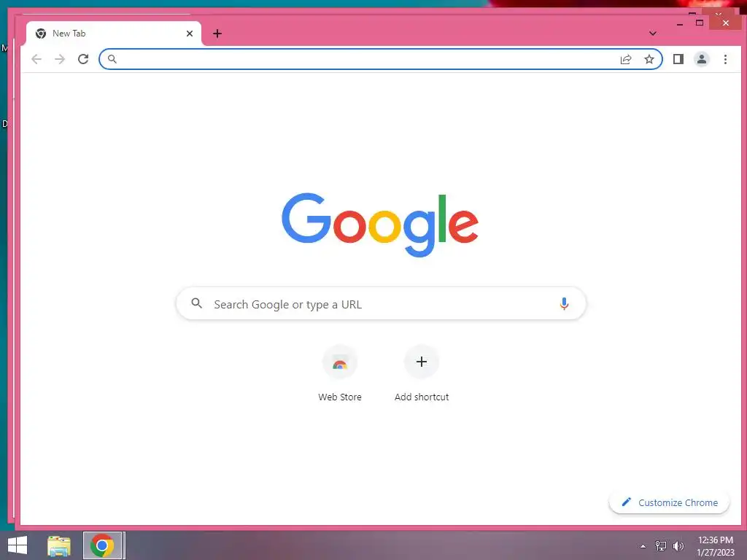The width and height of the screenshot is (747, 560).
Task: Open the side panel icon
Action: (x=678, y=59)
